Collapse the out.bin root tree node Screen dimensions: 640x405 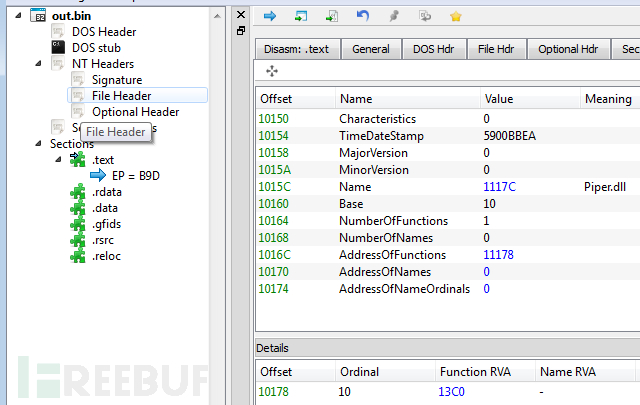[x=16, y=16]
